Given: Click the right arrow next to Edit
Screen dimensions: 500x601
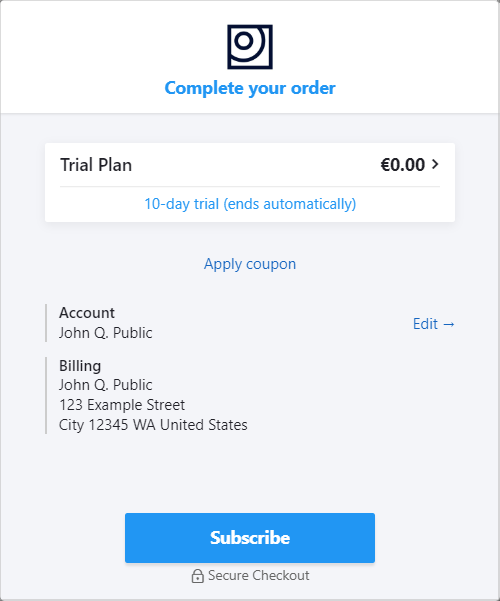Looking at the screenshot, I should pyautogui.click(x=449, y=324).
